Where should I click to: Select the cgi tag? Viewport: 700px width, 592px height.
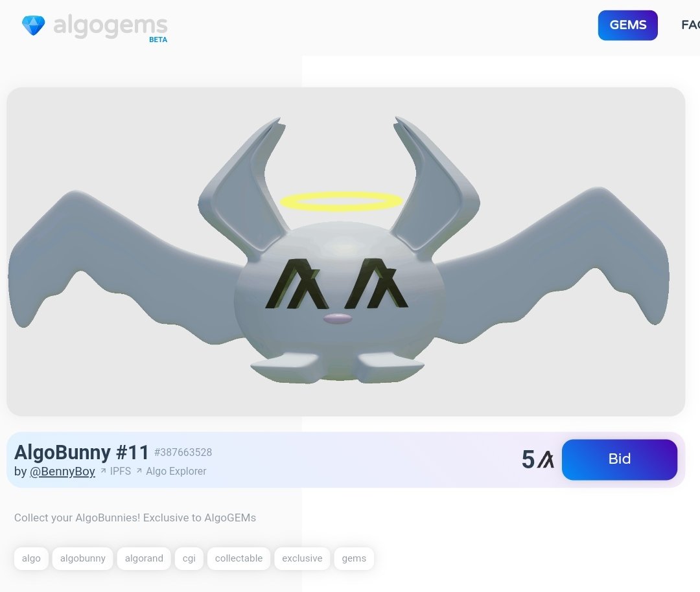pos(189,558)
